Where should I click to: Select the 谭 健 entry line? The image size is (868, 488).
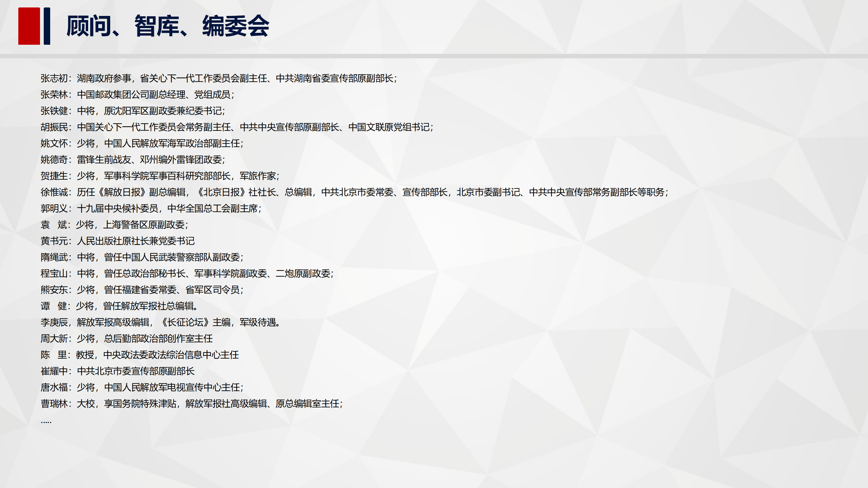pyautogui.click(x=119, y=306)
